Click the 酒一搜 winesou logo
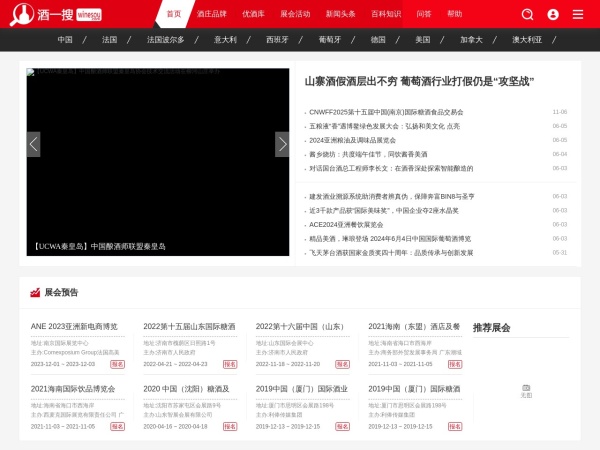Image resolution: width=600 pixels, height=450 pixels. pyautogui.click(x=56, y=15)
